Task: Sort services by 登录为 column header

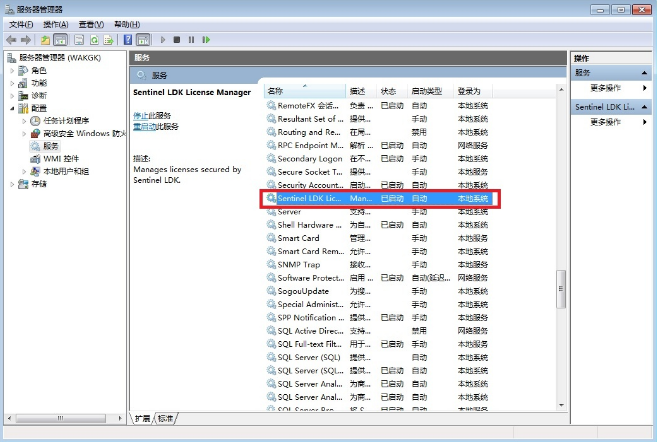Action: click(473, 91)
